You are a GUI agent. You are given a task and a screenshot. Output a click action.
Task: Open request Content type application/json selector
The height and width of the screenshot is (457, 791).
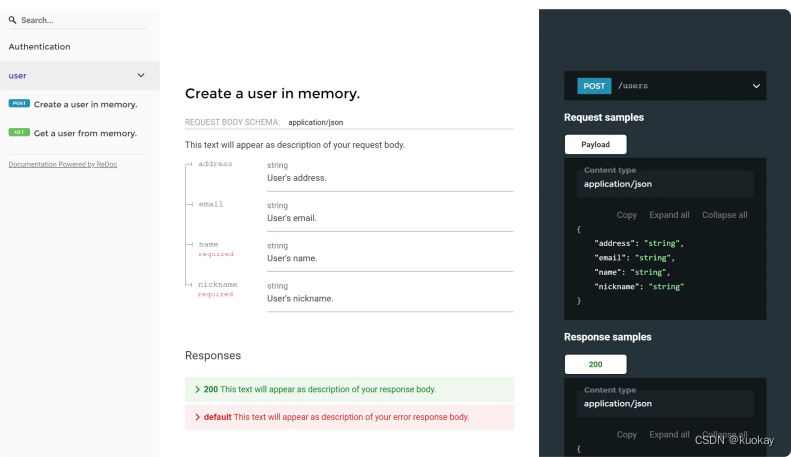665,184
